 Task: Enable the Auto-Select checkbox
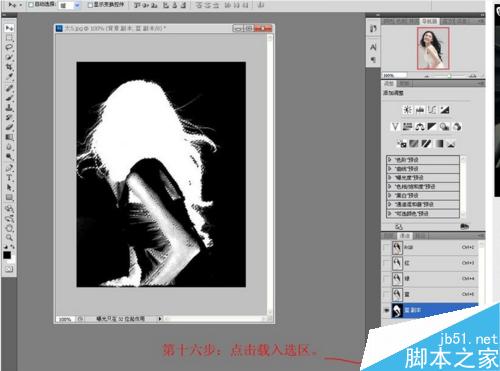30,5
